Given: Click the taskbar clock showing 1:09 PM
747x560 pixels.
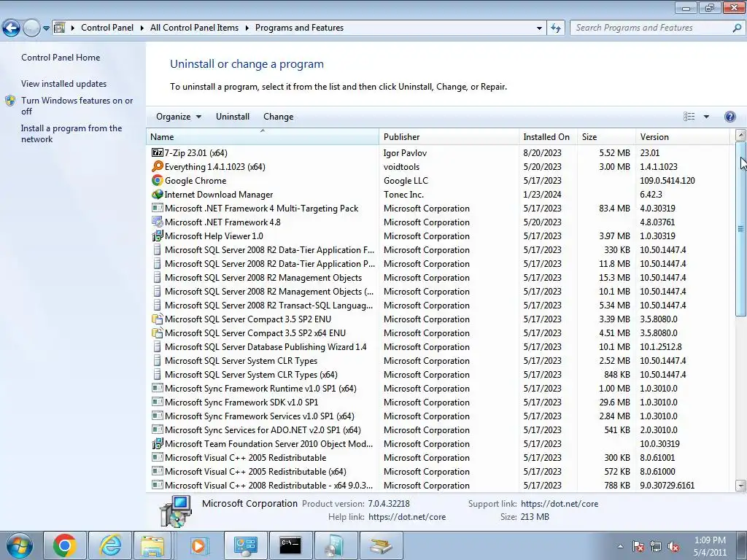Looking at the screenshot, I should [710, 546].
